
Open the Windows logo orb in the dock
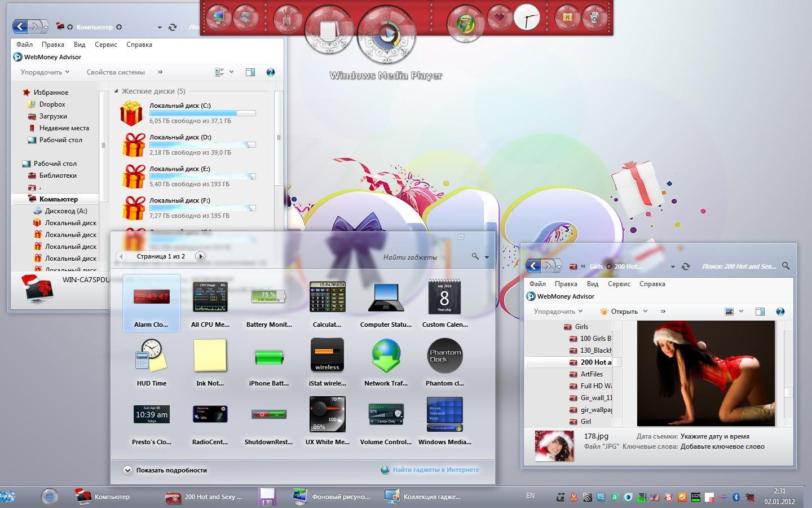pyautogui.click(x=465, y=24)
